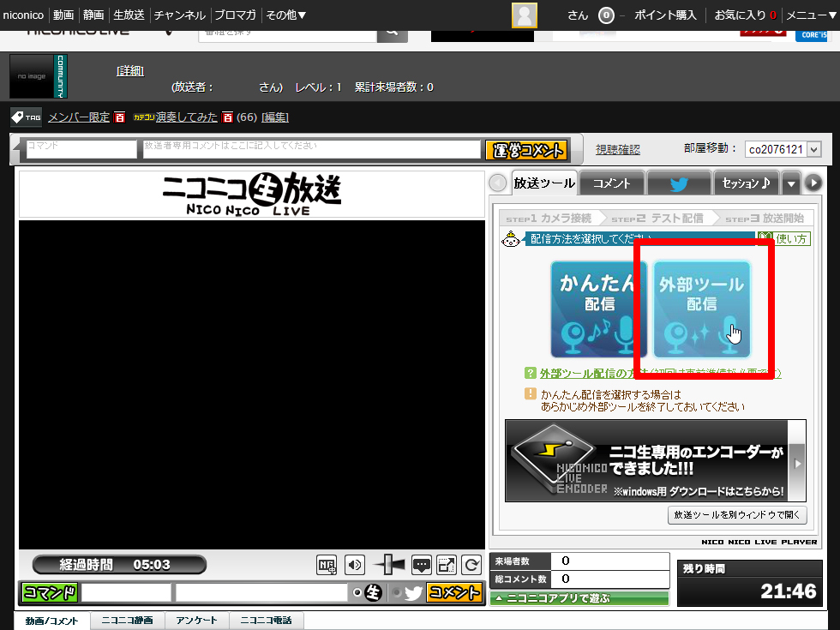Focus the command field next to green コマンド button
This screenshot has height=630, width=840.
pos(126,592)
